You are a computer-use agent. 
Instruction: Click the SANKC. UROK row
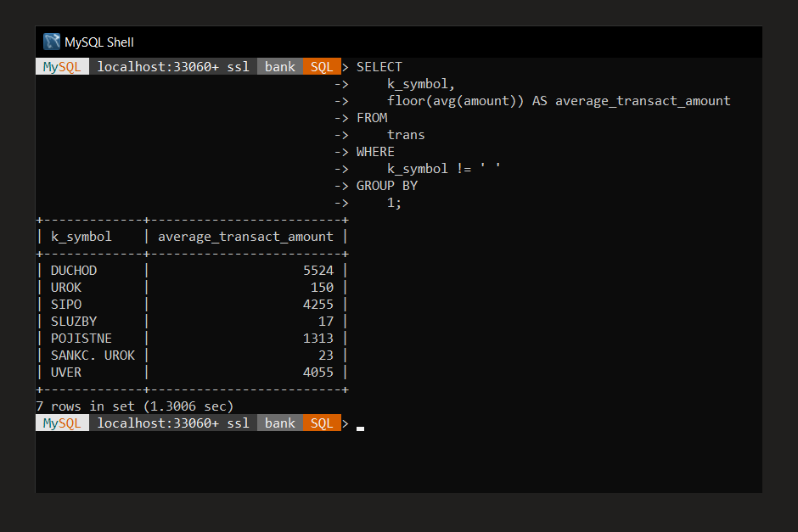coord(93,355)
